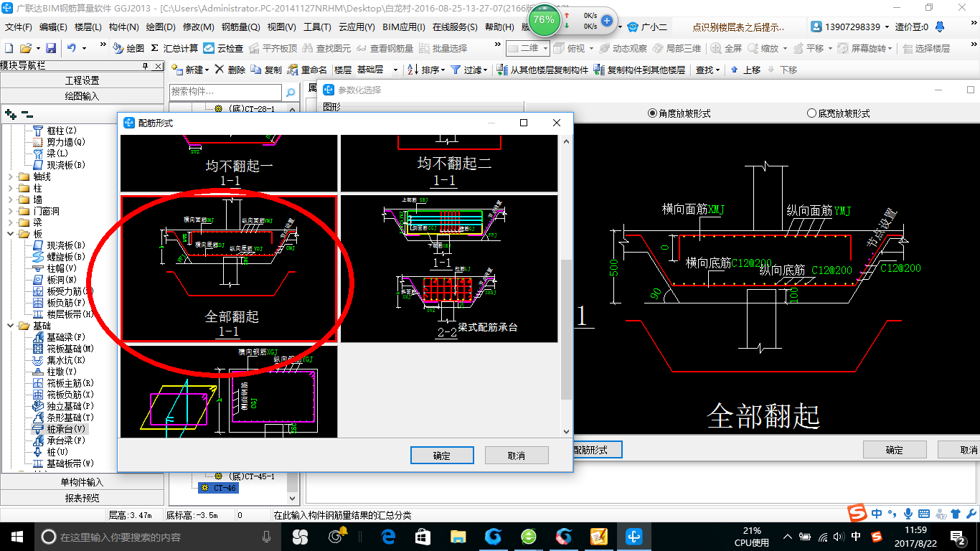Collapse the 板 tree folder
The height and width of the screenshot is (551, 980).
[9, 234]
